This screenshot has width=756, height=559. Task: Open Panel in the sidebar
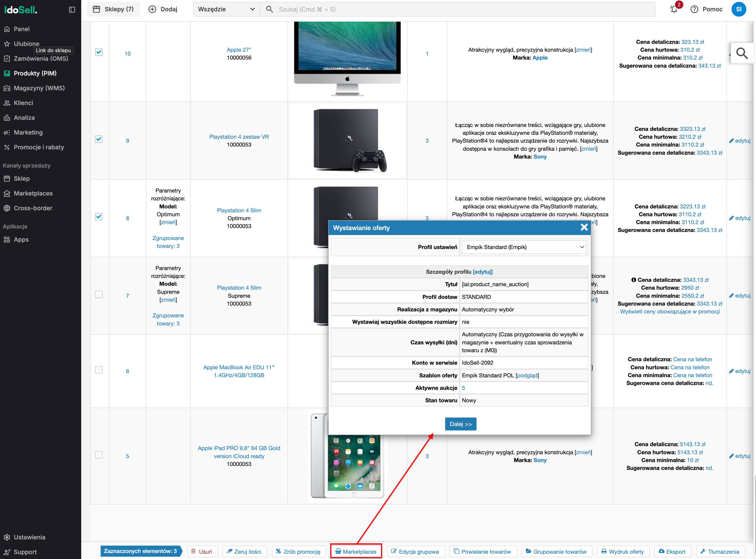(x=22, y=29)
